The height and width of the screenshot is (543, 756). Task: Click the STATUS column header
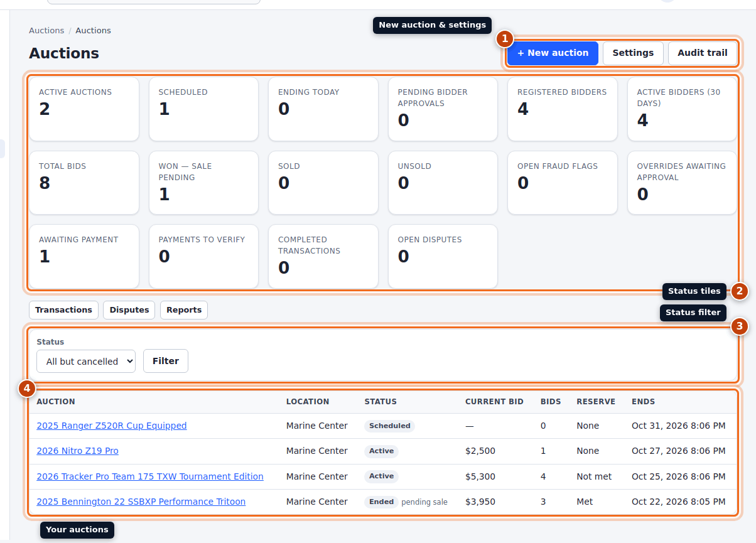(x=381, y=402)
